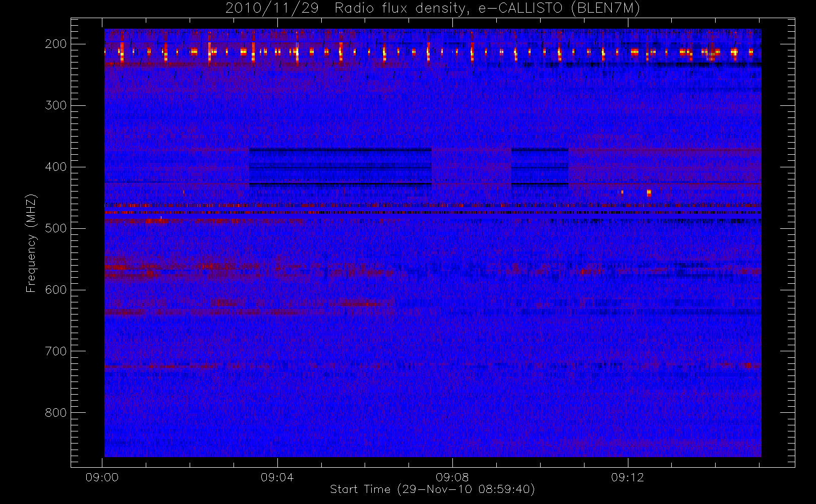Click the smaller dark block after 09:08

click(x=540, y=167)
